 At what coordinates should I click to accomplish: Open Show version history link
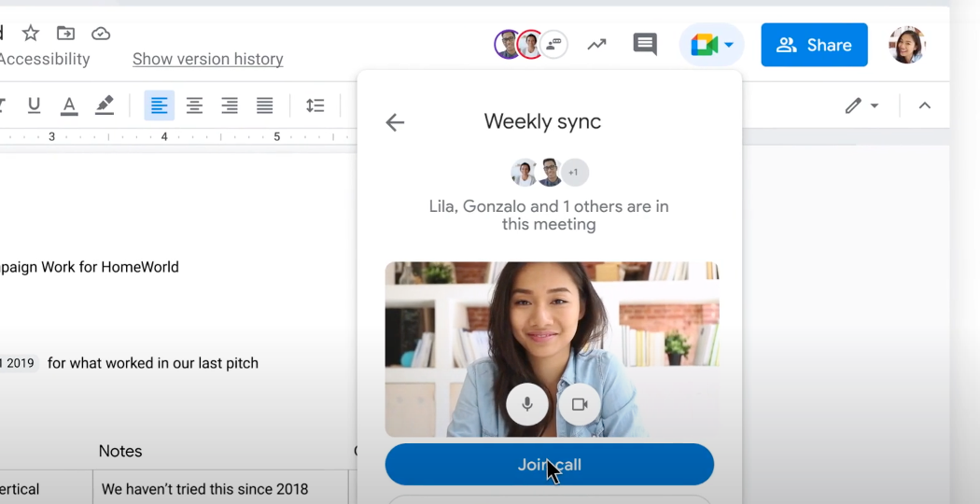click(207, 59)
